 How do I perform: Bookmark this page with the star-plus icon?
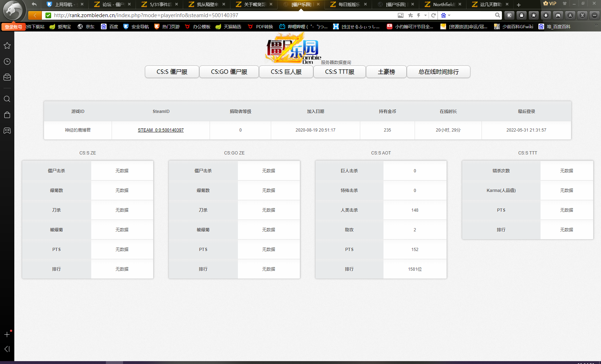coord(411,15)
